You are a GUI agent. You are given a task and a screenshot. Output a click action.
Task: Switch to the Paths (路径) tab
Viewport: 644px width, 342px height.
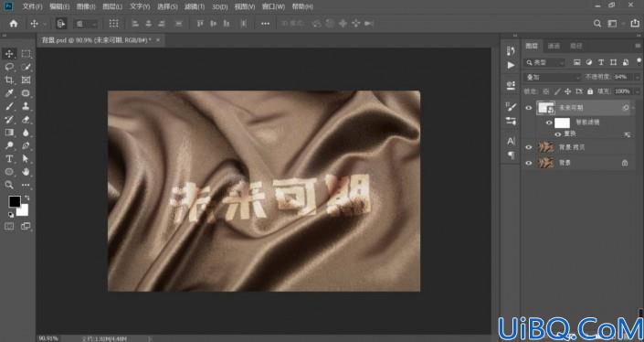click(576, 46)
